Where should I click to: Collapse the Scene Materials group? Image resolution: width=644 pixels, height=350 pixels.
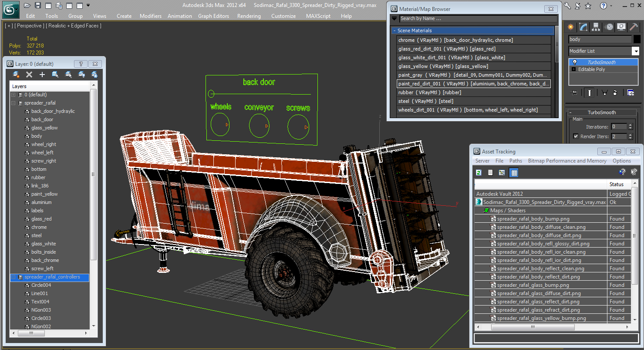[394, 31]
